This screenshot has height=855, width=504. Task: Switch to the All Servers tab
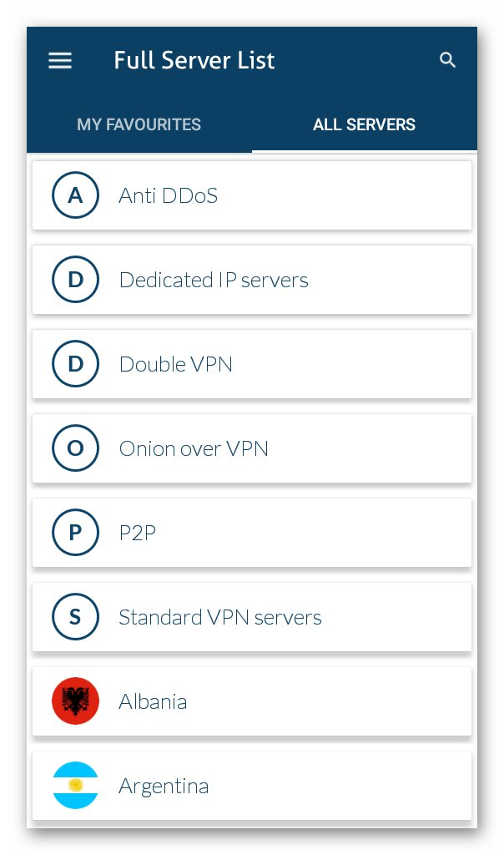(x=364, y=124)
